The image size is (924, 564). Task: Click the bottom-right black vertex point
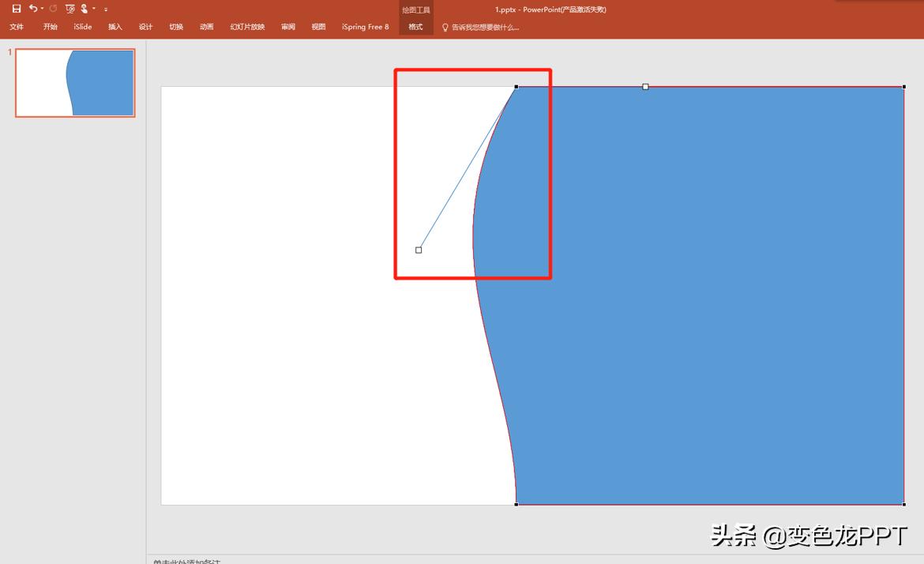click(904, 504)
